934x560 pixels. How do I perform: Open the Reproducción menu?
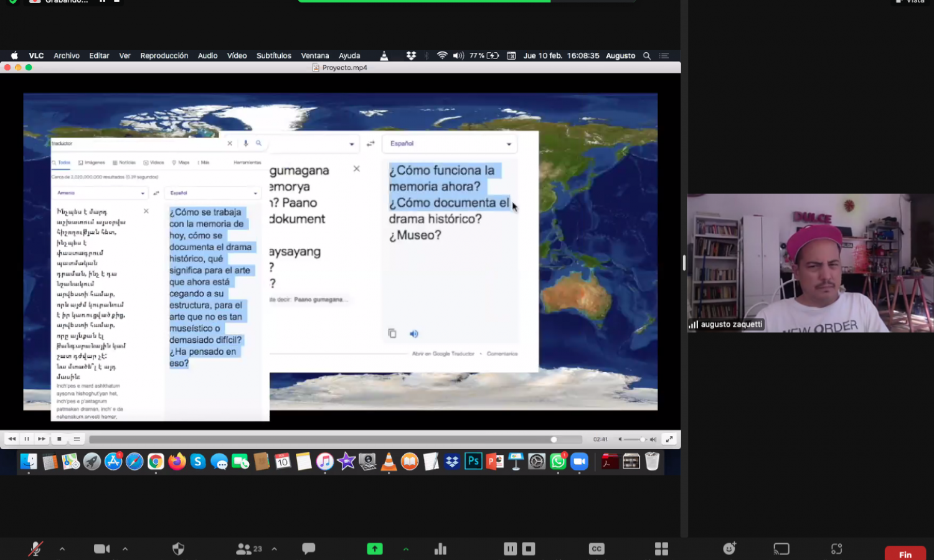pos(164,55)
